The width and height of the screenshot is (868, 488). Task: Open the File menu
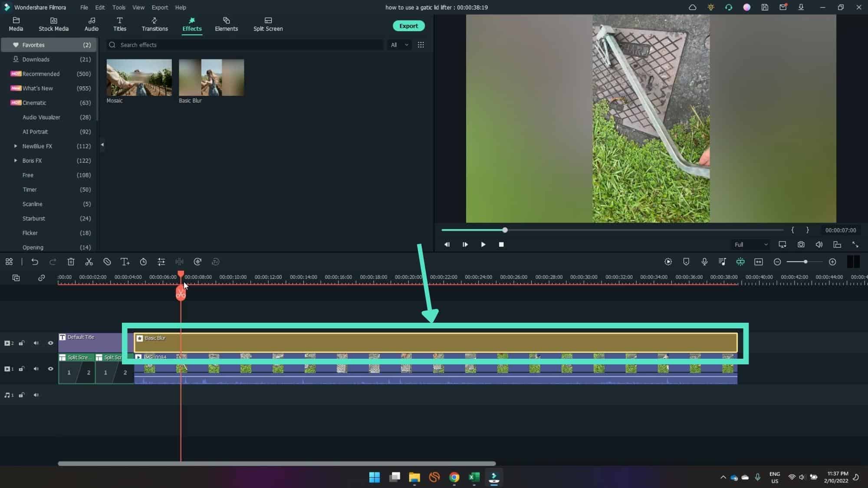click(x=84, y=7)
